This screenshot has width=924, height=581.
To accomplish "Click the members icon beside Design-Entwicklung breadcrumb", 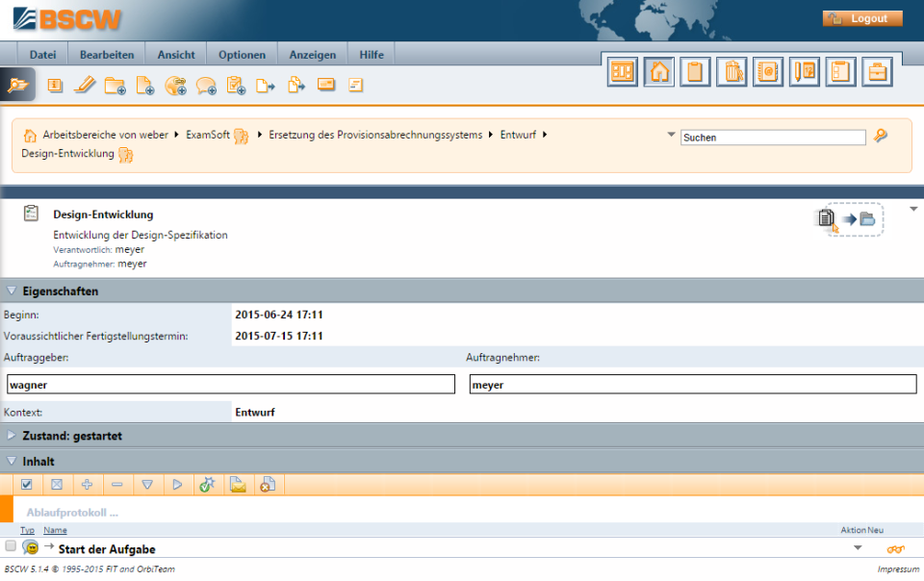I will click(x=125, y=155).
